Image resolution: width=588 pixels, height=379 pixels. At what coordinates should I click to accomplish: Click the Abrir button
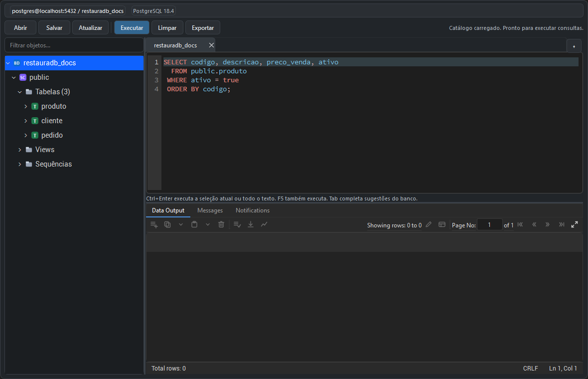pyautogui.click(x=20, y=28)
